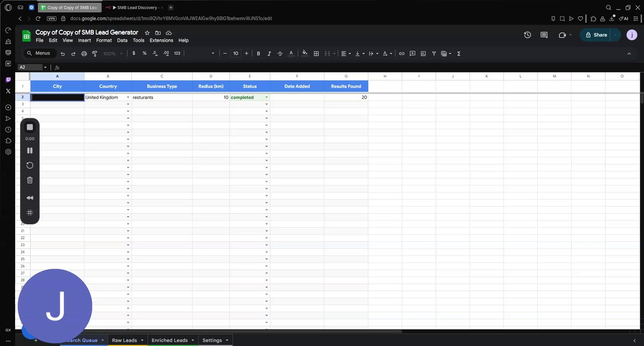
Task: Star the spreadsheet
Action: coord(147,33)
